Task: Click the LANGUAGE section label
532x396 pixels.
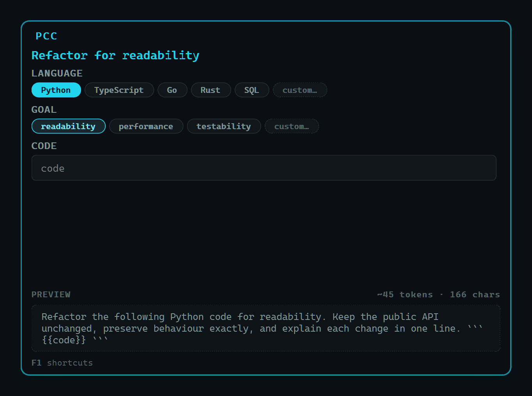Action: click(57, 73)
